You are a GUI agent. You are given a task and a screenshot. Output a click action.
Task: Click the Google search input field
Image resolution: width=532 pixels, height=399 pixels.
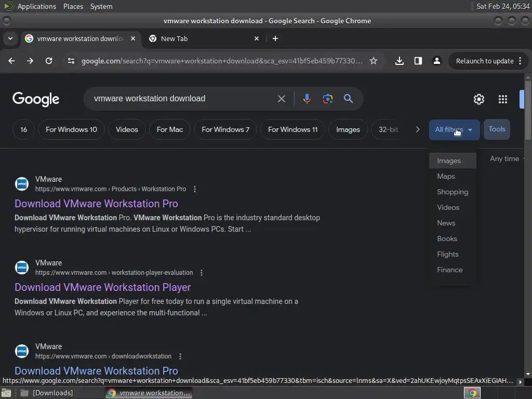pos(183,99)
